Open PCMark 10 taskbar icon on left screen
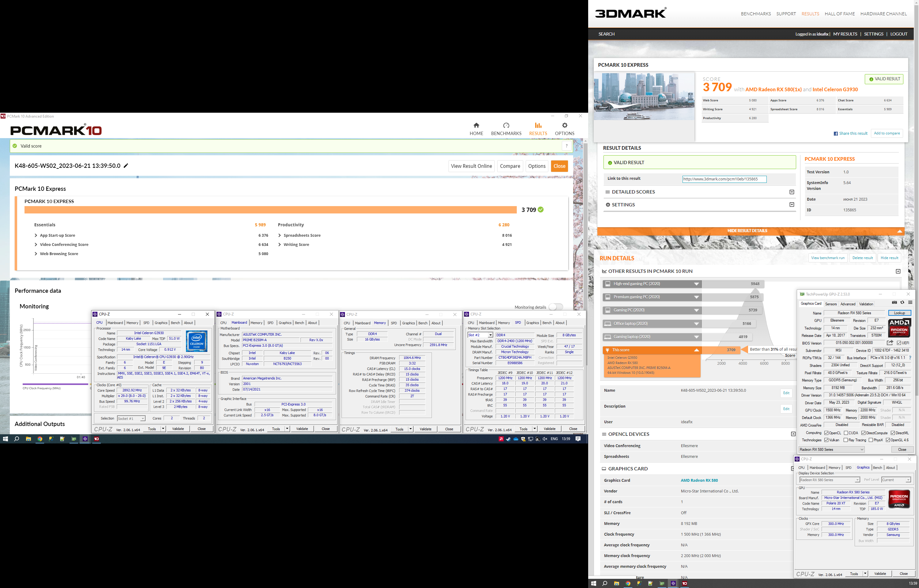The image size is (919, 588). coord(96,439)
